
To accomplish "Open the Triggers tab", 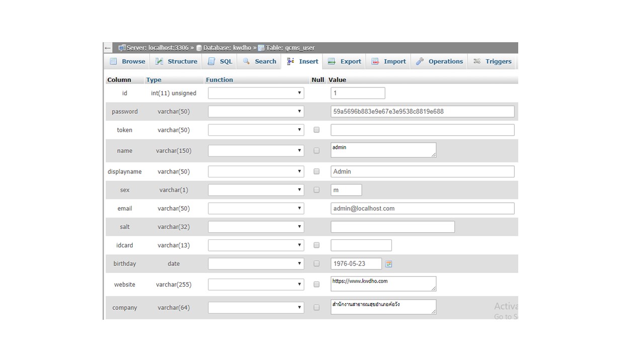I will click(492, 61).
